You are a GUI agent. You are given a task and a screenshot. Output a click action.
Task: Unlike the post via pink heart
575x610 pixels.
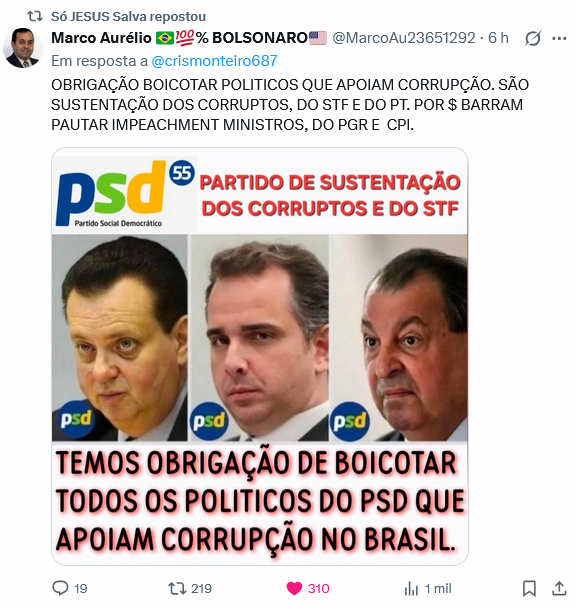pyautogui.click(x=294, y=588)
